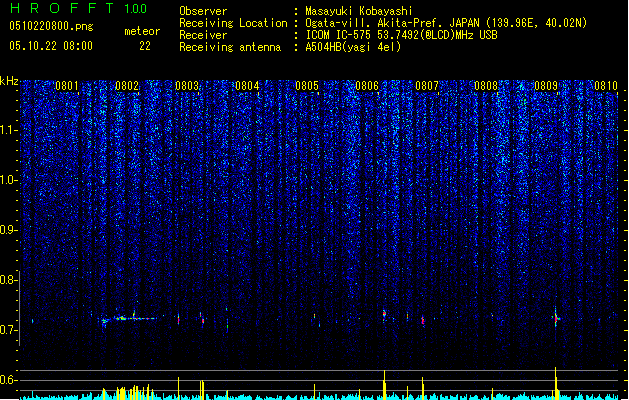
Task: Click the 0810 time marker
Action: click(x=606, y=86)
